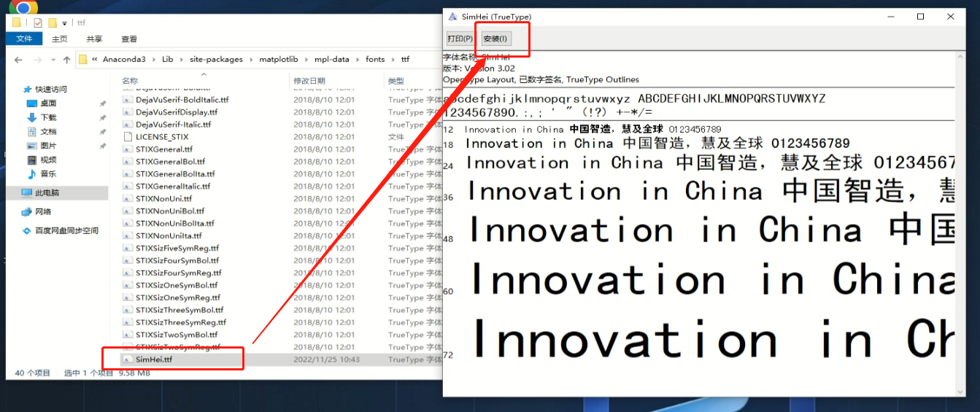Switch to the 查看 ribbon tab
This screenshot has width=980, height=412.
[129, 39]
